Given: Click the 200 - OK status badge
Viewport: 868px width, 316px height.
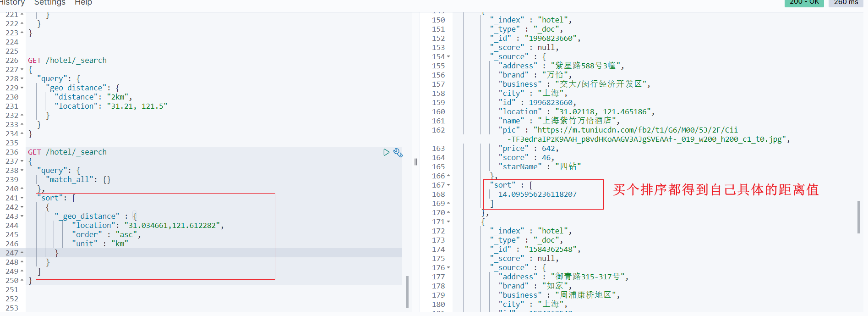Looking at the screenshot, I should pyautogui.click(x=804, y=3).
